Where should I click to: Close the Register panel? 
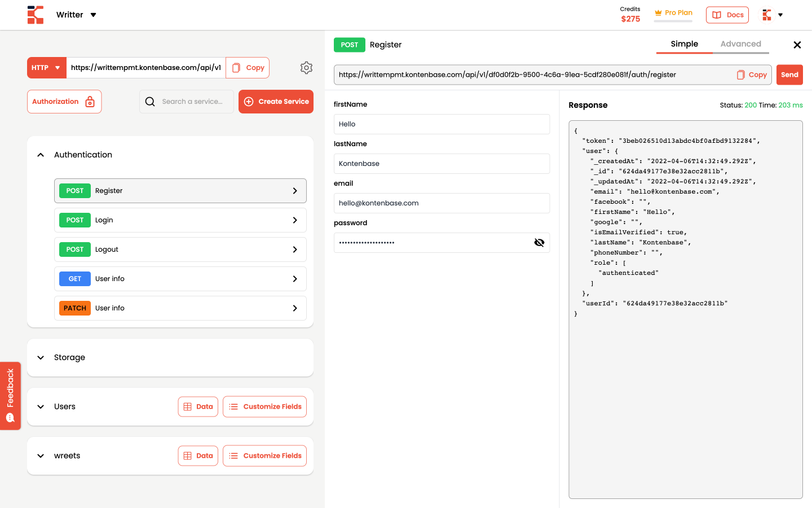pyautogui.click(x=797, y=45)
